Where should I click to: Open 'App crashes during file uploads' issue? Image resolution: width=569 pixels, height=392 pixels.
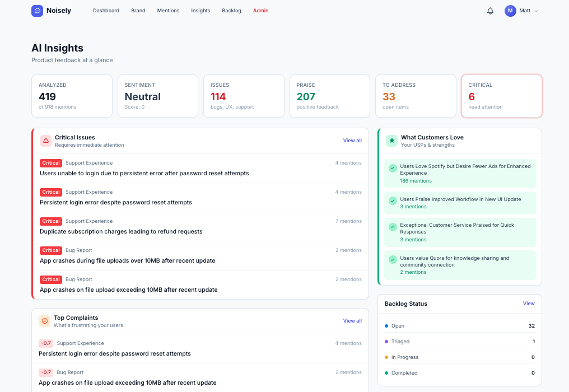click(200, 255)
